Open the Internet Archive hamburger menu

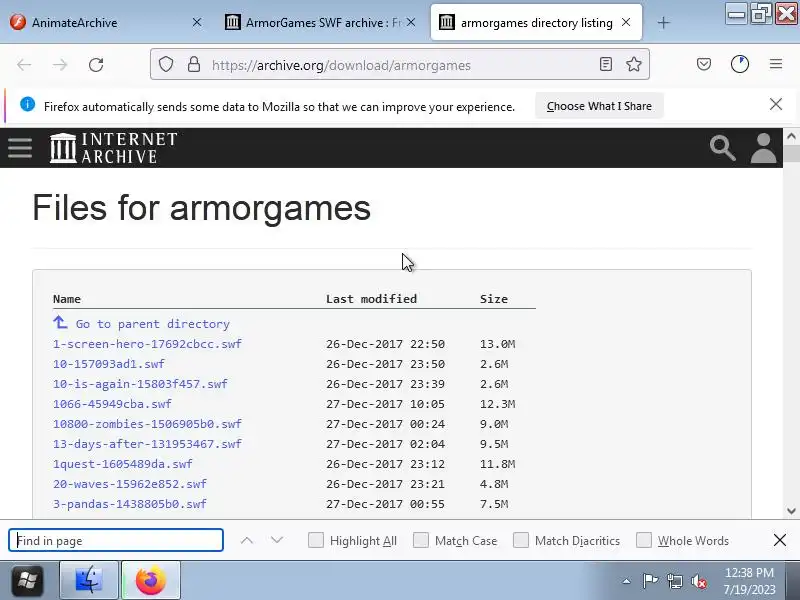pyautogui.click(x=20, y=148)
